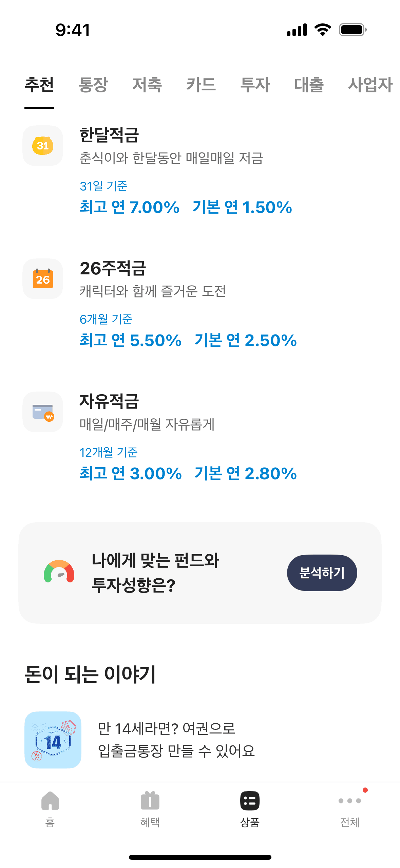Open 혜택 gift icon in bottom bar
Screen dimensions: 400x868
coord(150,801)
